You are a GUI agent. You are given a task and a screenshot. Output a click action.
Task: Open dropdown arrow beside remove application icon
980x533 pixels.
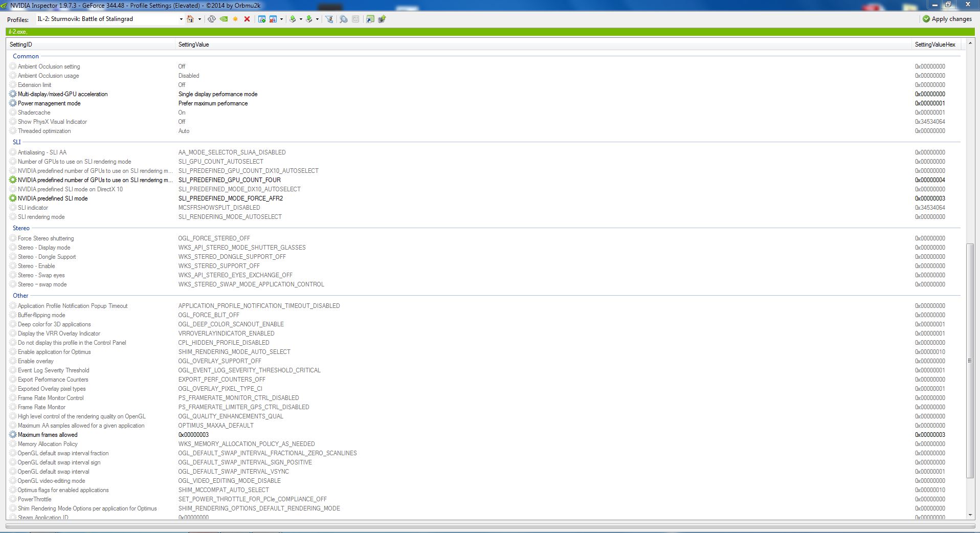tap(281, 19)
